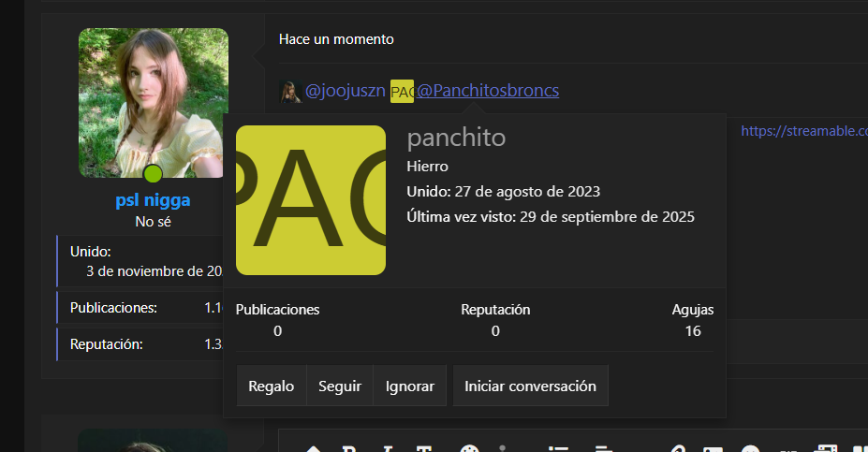
Task: Open psl nigga's profile photo
Action: (x=154, y=103)
